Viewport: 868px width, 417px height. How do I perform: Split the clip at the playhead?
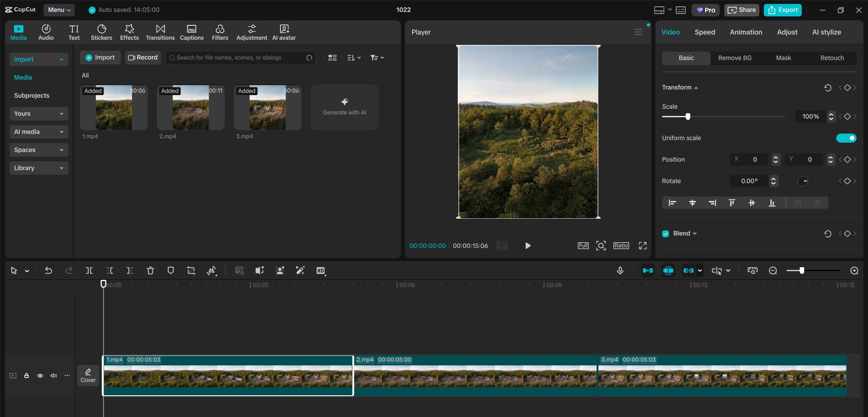pos(89,270)
